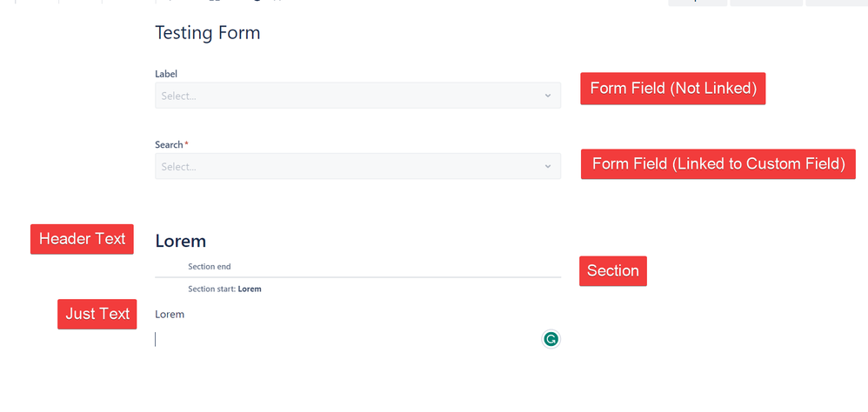Click the 'Search' field caption
Screen dimensions: 868x412
click(169, 144)
